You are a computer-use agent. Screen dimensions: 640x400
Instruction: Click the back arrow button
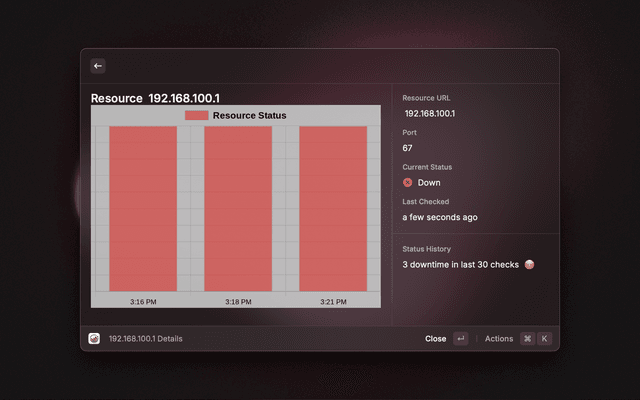click(x=98, y=66)
